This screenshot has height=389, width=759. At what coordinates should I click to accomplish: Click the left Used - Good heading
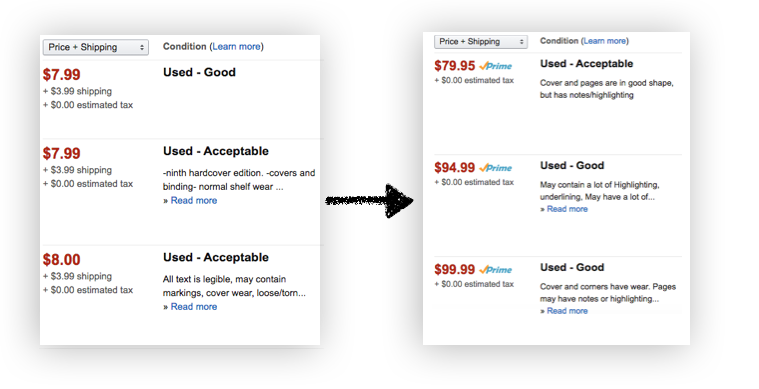pos(199,72)
